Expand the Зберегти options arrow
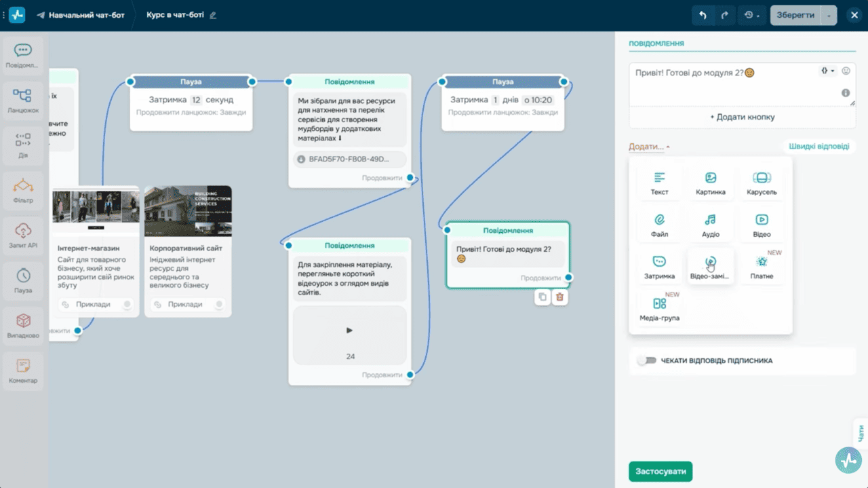868x488 pixels. coord(829,15)
